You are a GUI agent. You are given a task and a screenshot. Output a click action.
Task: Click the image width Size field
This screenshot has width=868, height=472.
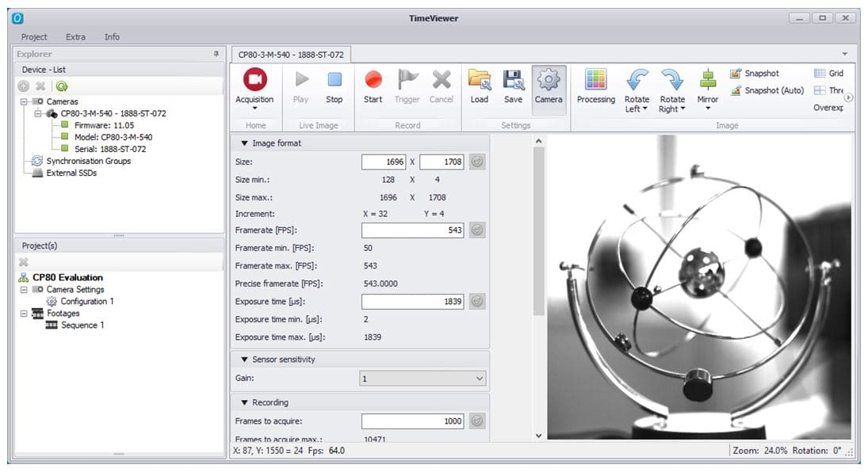384,162
